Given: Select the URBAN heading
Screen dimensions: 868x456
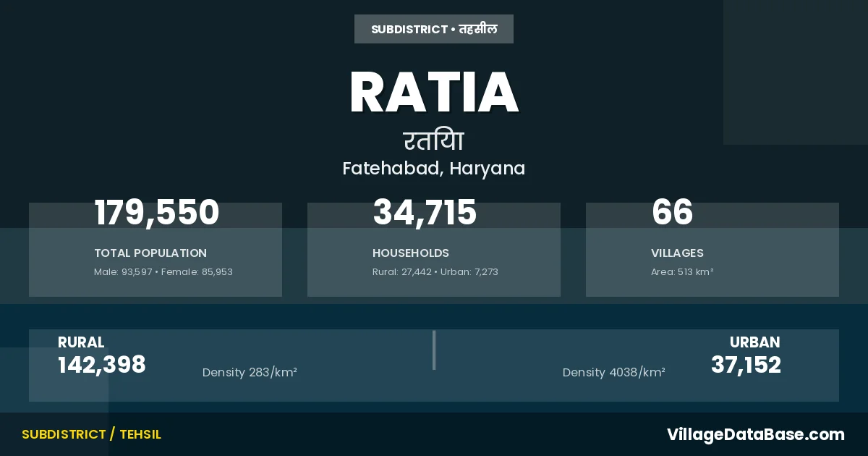Looking at the screenshot, I should click(x=754, y=342).
